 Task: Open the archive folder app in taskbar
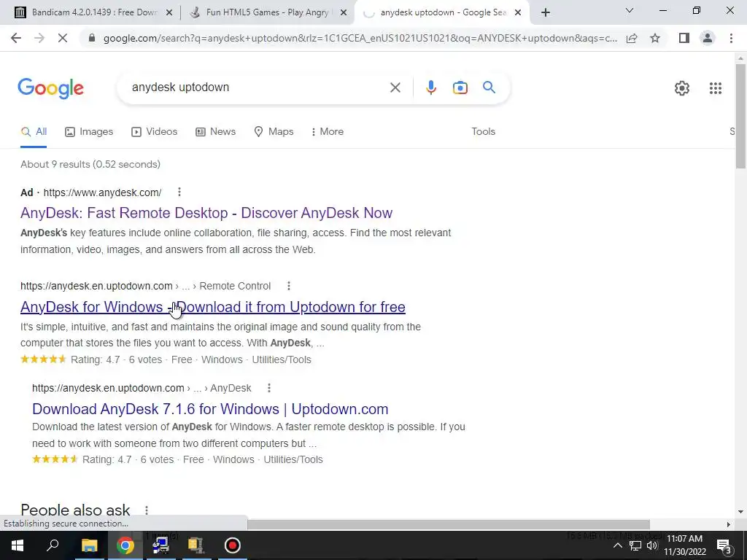tap(196, 545)
